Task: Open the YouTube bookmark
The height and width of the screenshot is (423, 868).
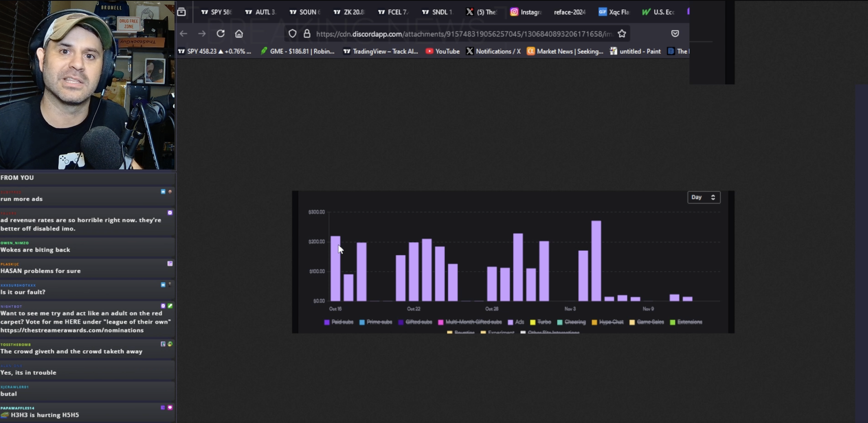Action: tap(442, 51)
